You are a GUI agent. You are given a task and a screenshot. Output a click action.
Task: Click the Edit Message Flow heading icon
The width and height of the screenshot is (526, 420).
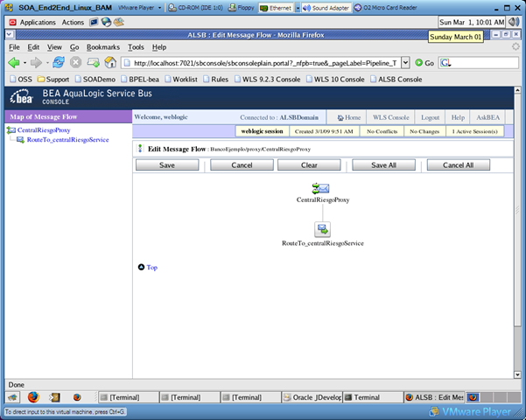[140, 148]
